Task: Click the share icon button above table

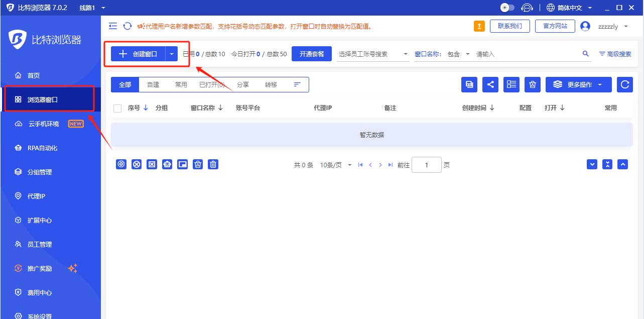Action: (x=490, y=84)
